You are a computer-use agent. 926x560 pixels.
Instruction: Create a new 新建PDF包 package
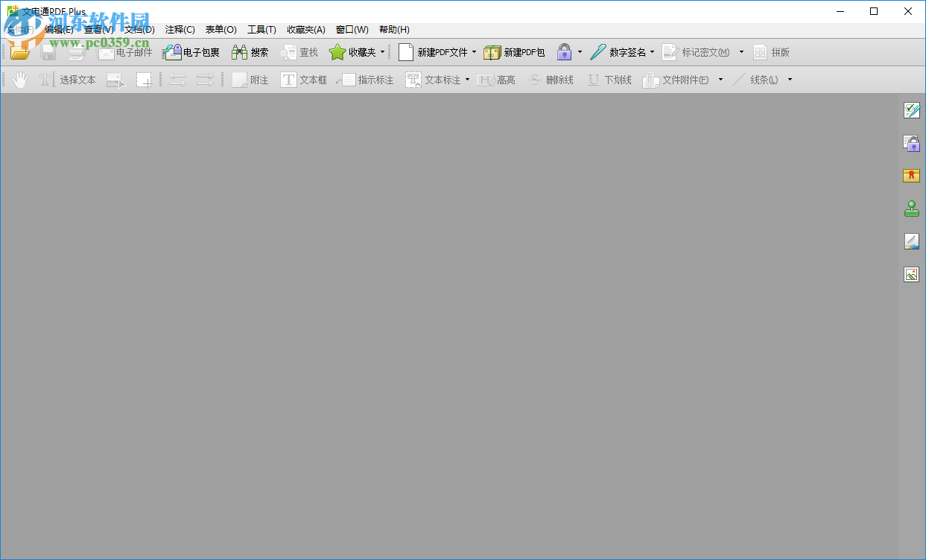click(514, 52)
